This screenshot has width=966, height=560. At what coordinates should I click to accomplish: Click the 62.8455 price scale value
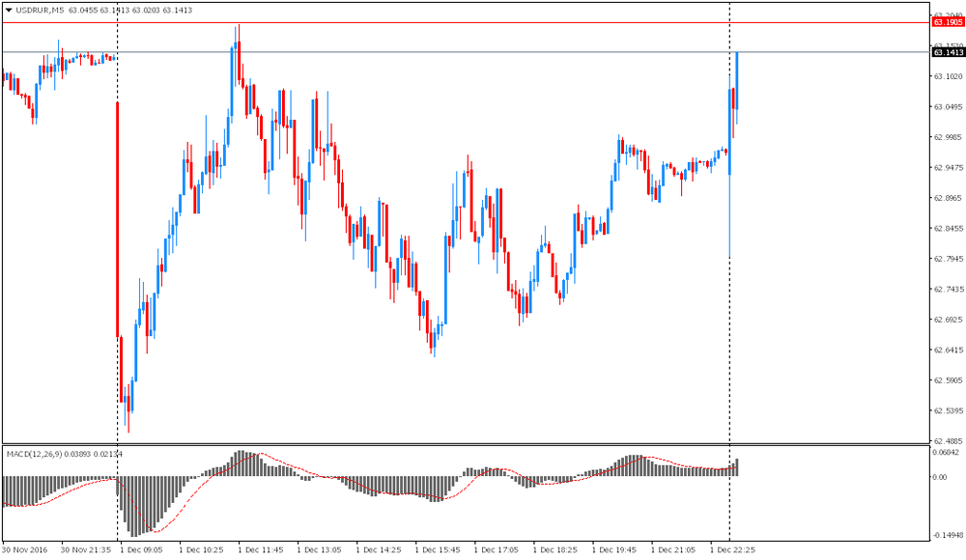click(949, 229)
